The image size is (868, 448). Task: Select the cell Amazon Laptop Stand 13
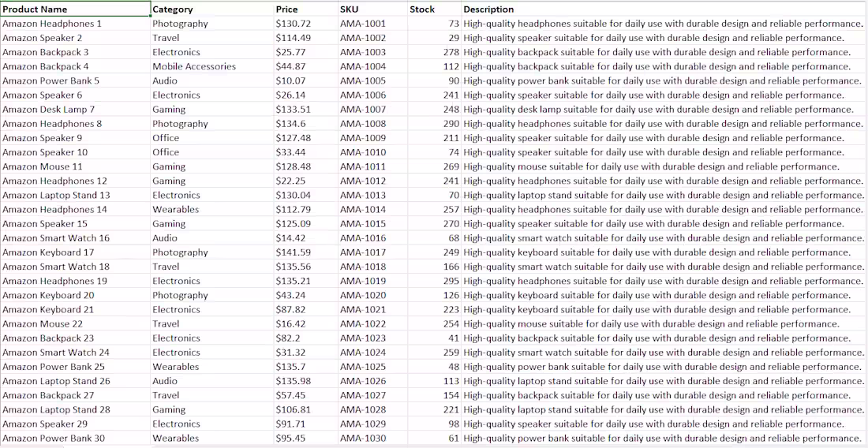click(x=75, y=196)
